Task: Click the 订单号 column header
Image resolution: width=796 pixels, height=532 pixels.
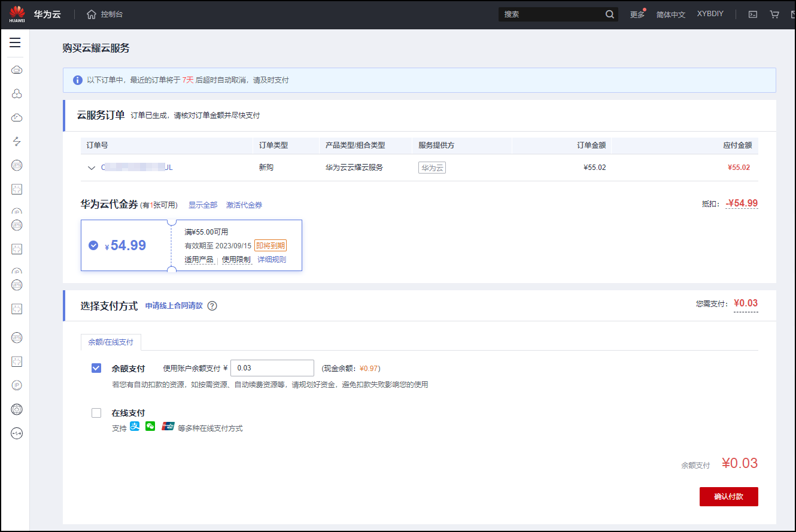Action: point(97,145)
